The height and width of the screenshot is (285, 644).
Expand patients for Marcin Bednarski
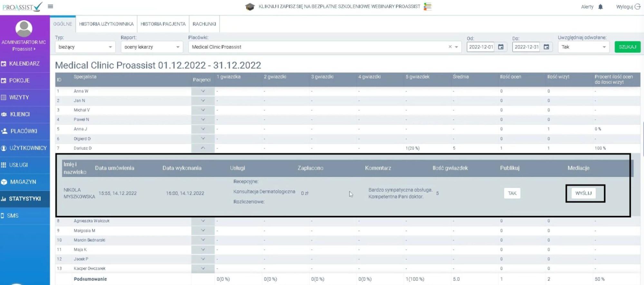pyautogui.click(x=203, y=240)
